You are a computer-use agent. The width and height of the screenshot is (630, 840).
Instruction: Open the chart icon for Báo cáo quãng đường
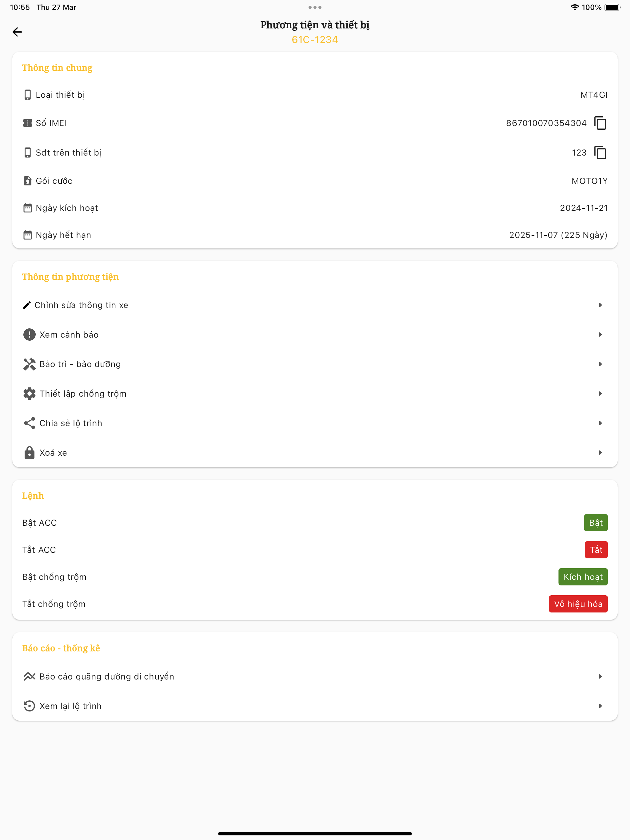[30, 676]
